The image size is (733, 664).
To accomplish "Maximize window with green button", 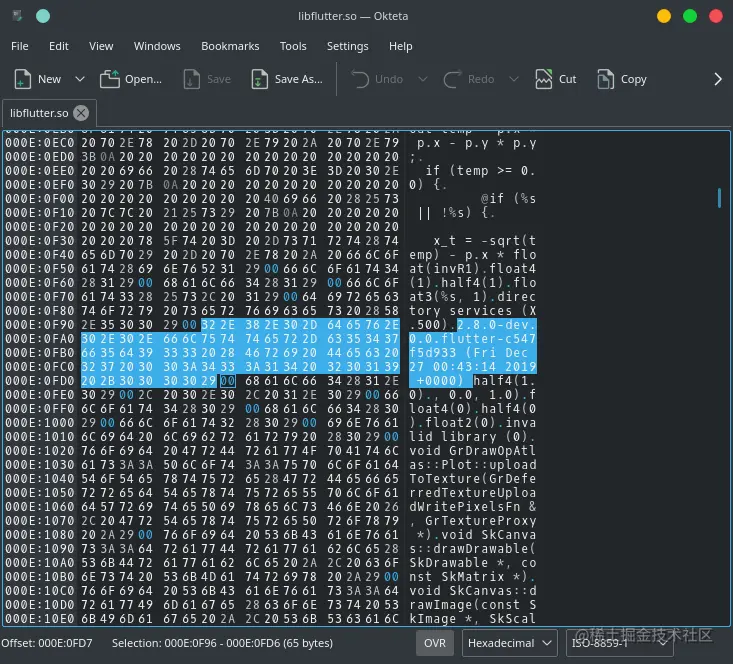I will pos(690,16).
